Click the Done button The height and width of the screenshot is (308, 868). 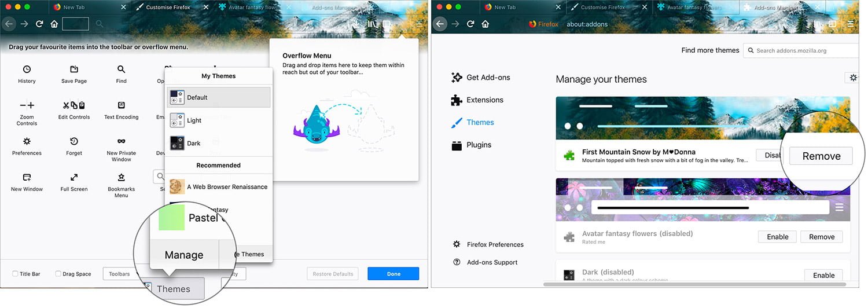point(393,274)
